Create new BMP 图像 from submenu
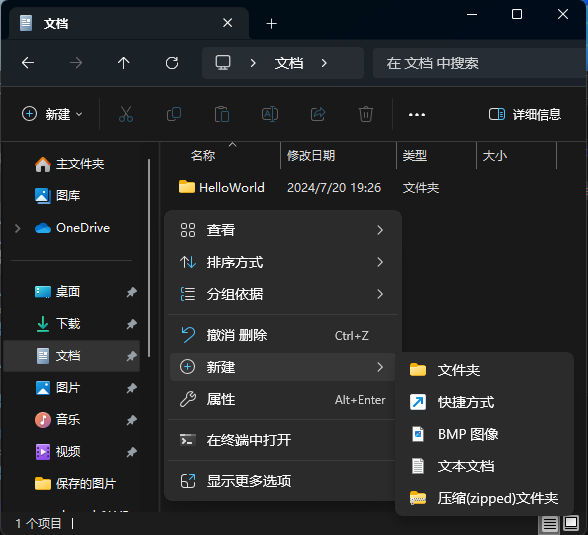The width and height of the screenshot is (588, 535). click(484, 434)
